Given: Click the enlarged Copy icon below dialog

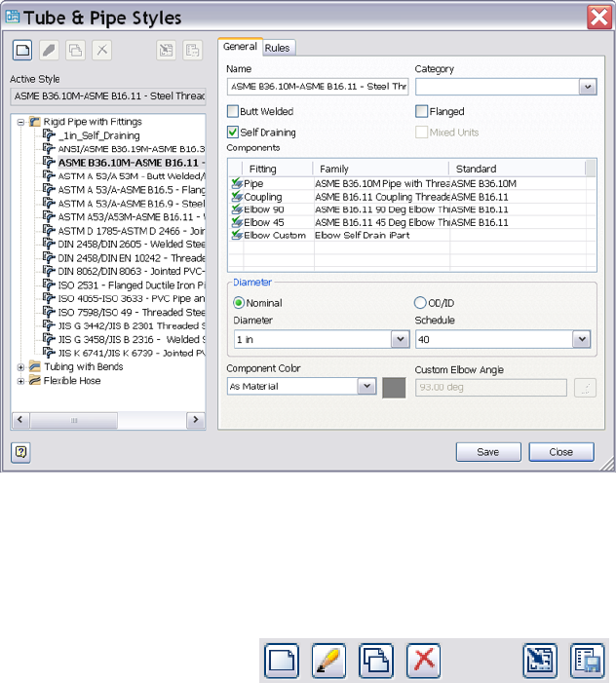Looking at the screenshot, I should click(376, 661).
